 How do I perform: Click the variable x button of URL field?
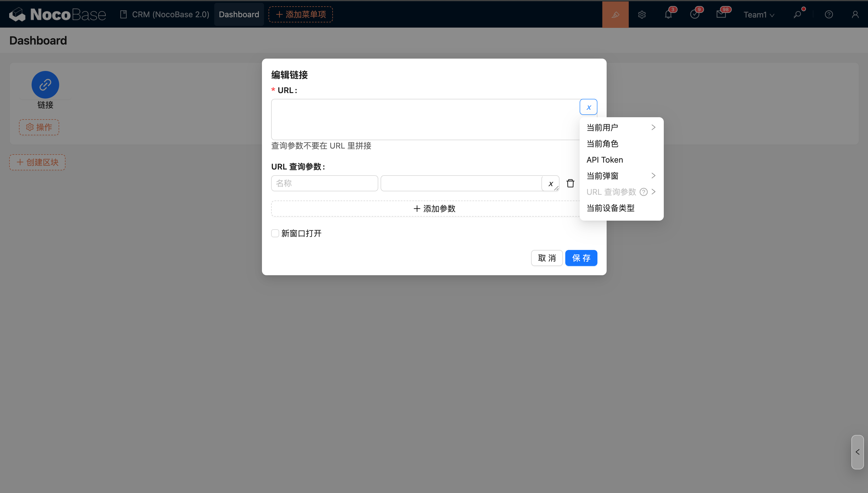point(588,107)
